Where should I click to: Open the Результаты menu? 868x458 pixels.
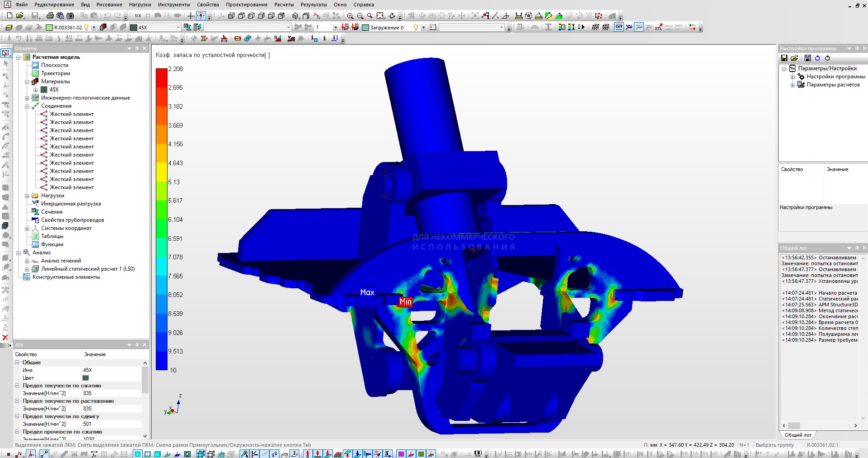pyautogui.click(x=313, y=5)
